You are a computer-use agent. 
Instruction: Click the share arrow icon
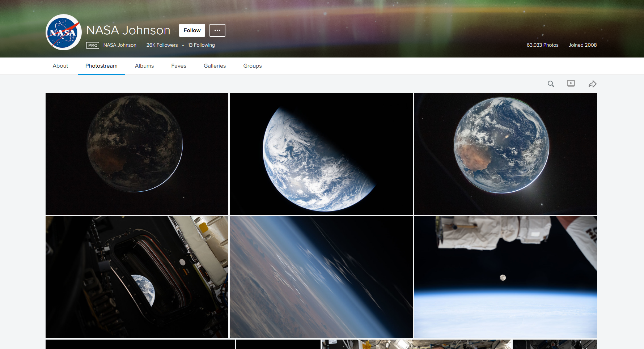(592, 84)
